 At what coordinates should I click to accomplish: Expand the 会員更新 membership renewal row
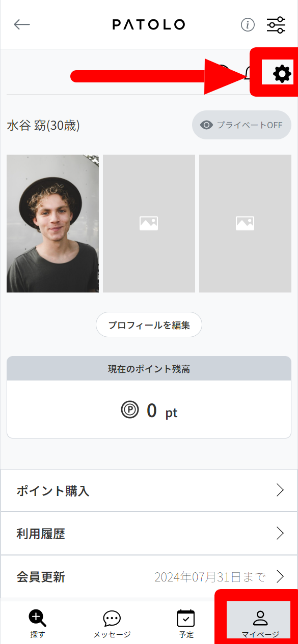[x=280, y=576]
